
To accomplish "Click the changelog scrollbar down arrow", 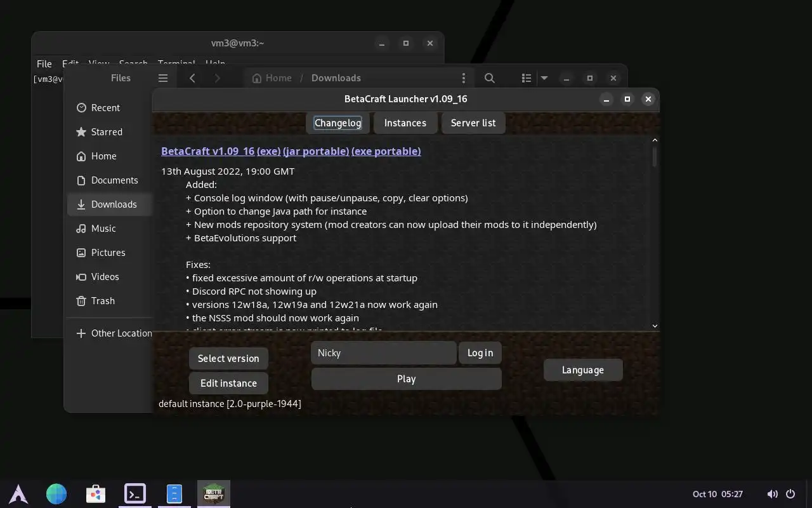I will coord(655,326).
